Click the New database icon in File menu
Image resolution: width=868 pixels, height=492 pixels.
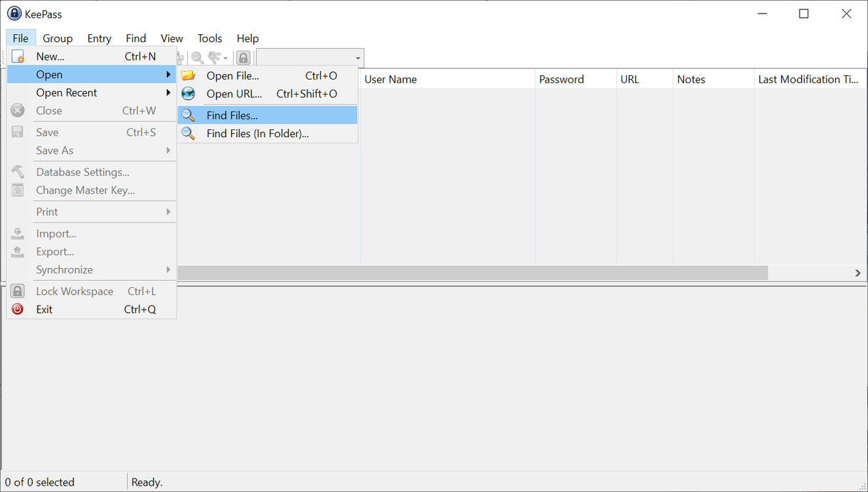click(x=18, y=56)
